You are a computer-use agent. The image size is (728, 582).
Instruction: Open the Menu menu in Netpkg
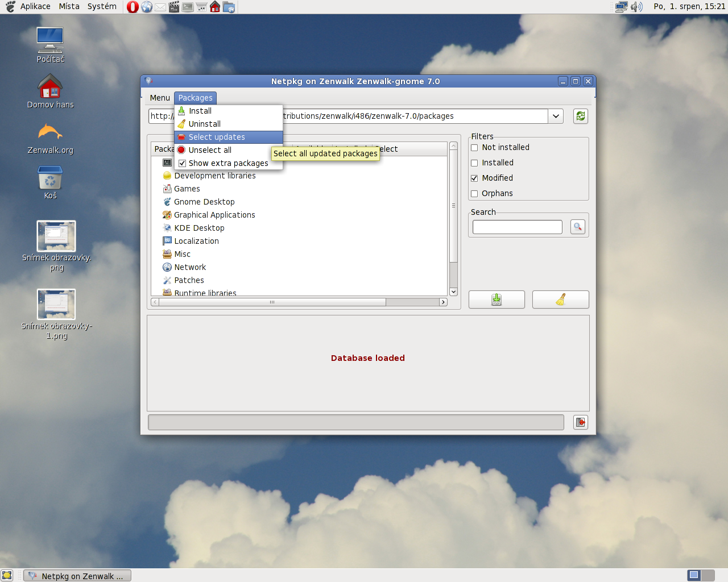(x=160, y=98)
